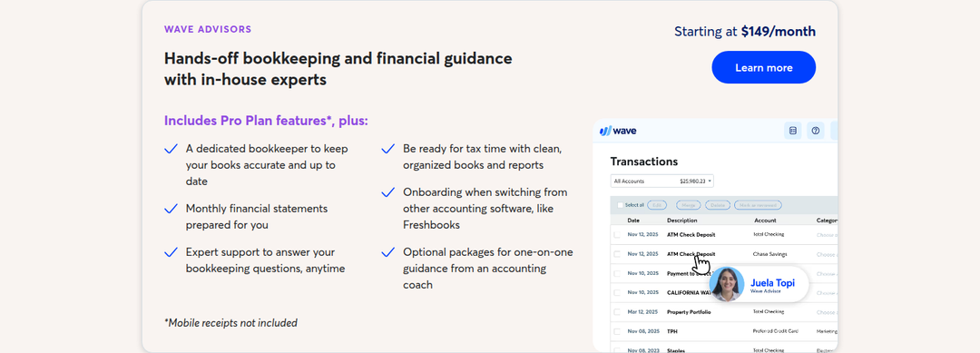Click the Account column header

point(765,221)
